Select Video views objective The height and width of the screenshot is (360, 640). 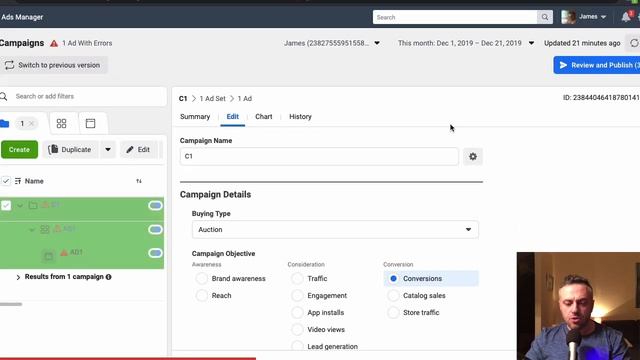tap(297, 329)
